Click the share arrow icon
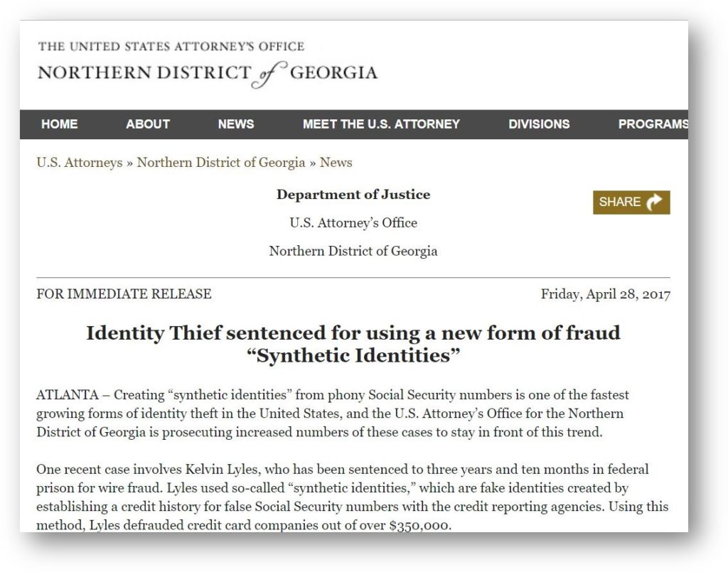 pos(654,202)
